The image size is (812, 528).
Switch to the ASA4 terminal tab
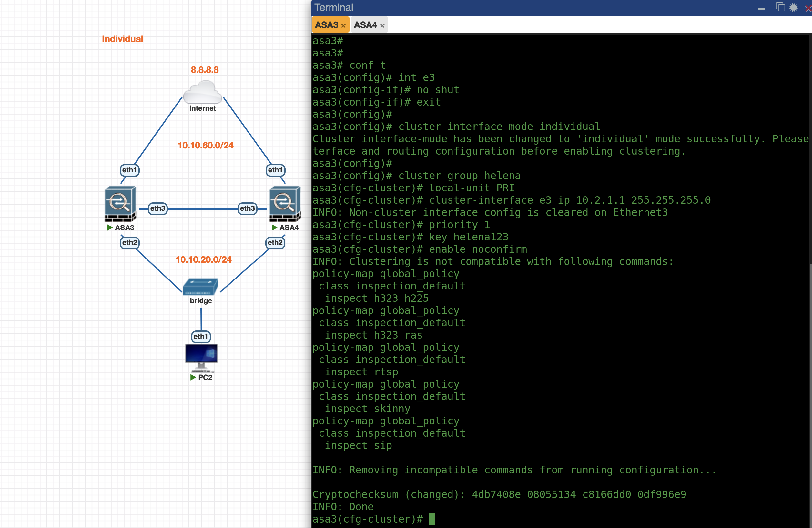(365, 25)
